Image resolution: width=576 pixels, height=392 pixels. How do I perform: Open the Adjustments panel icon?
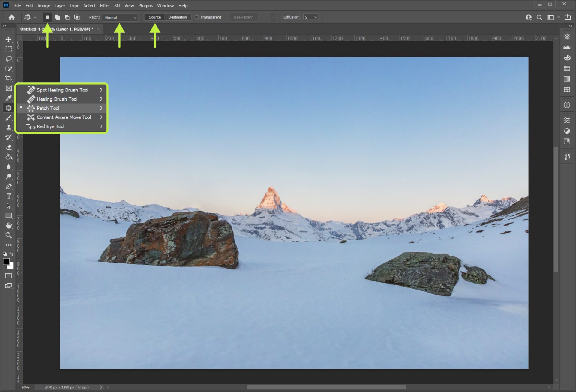567,131
